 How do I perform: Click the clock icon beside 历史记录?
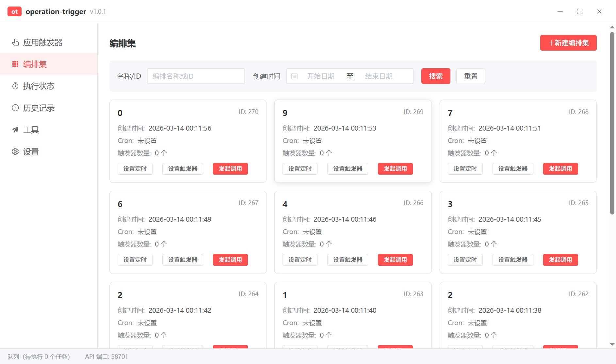[x=15, y=108]
